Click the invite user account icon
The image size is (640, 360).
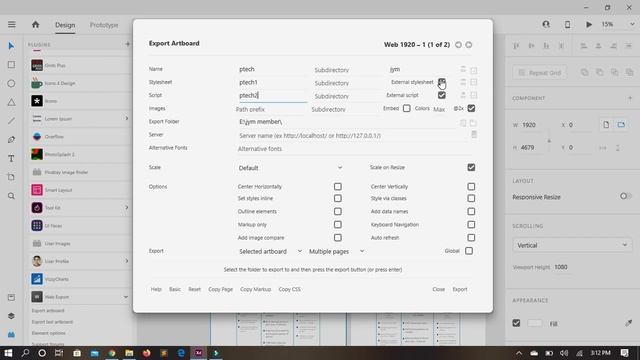tap(546, 24)
